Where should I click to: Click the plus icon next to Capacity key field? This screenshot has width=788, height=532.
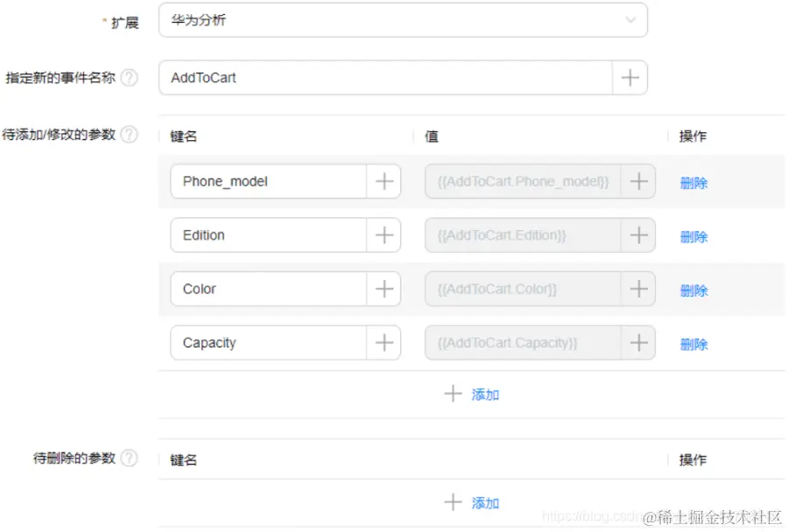pyautogui.click(x=383, y=342)
